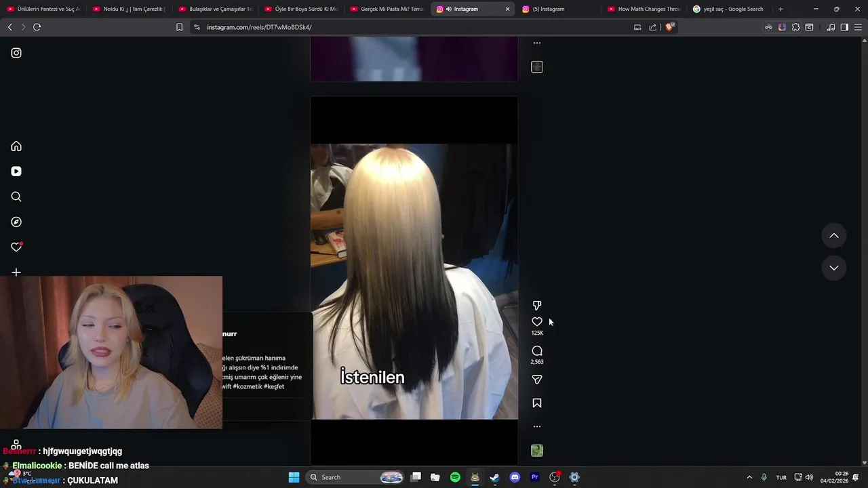Bookmark this page in the address bar
868x488 pixels.
(x=179, y=27)
